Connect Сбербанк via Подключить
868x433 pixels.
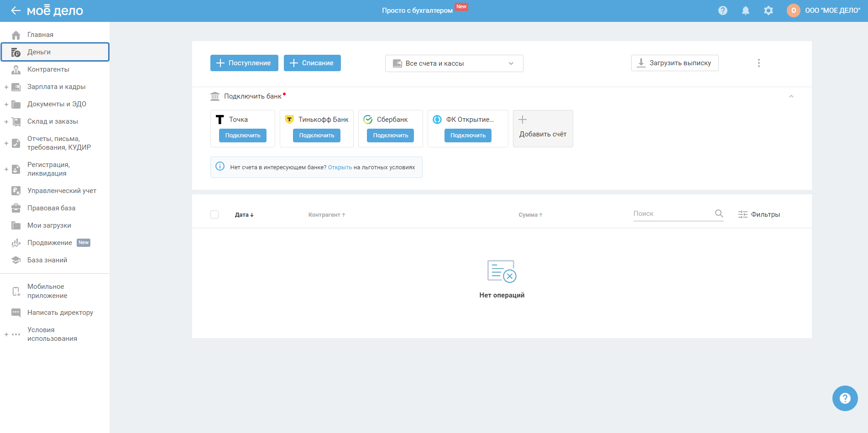391,136
